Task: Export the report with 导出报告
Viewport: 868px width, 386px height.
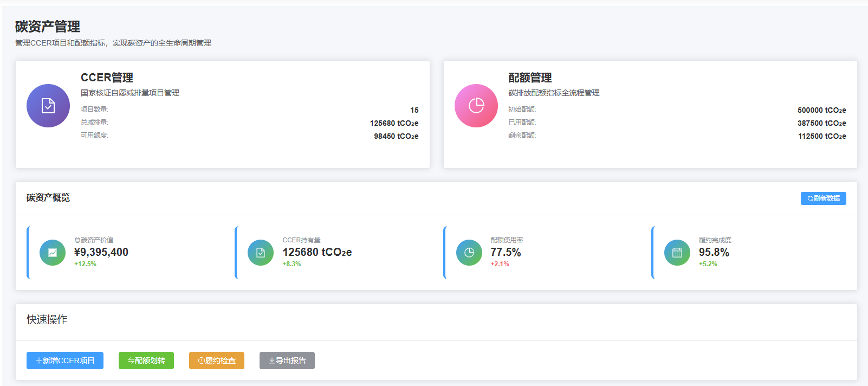Action: pos(287,361)
